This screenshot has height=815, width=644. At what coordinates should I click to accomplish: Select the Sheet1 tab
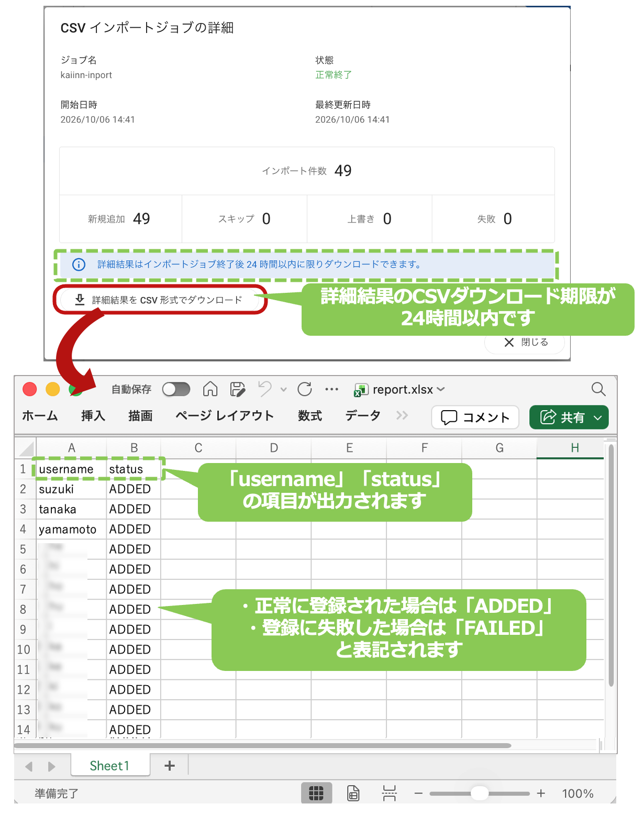109,766
